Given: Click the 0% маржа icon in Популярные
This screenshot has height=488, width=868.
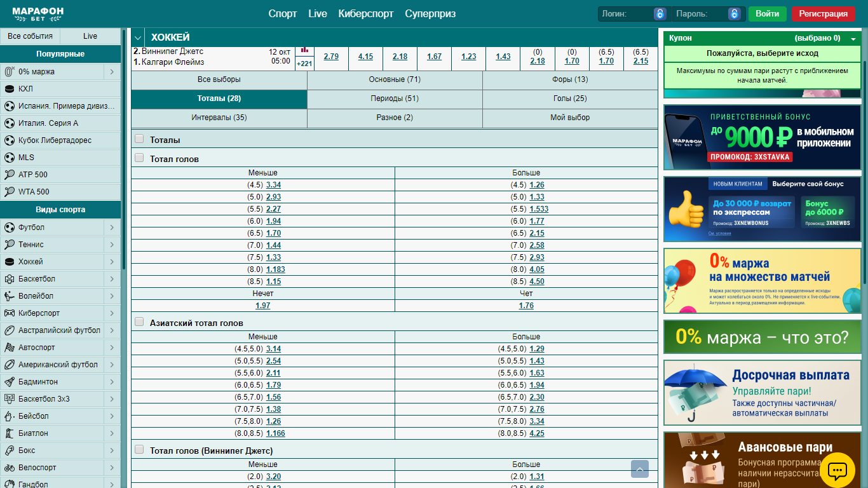Looking at the screenshot, I should coord(10,72).
